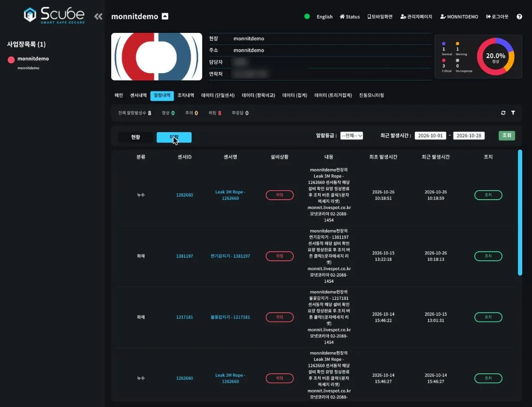
Task: Click the monnitdemo site thumbnail image
Action: tap(156, 56)
